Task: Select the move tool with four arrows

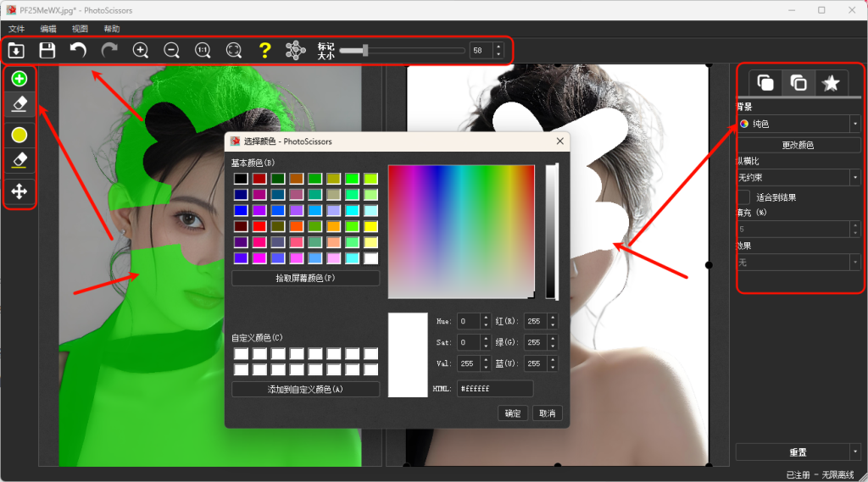Action: pyautogui.click(x=19, y=191)
